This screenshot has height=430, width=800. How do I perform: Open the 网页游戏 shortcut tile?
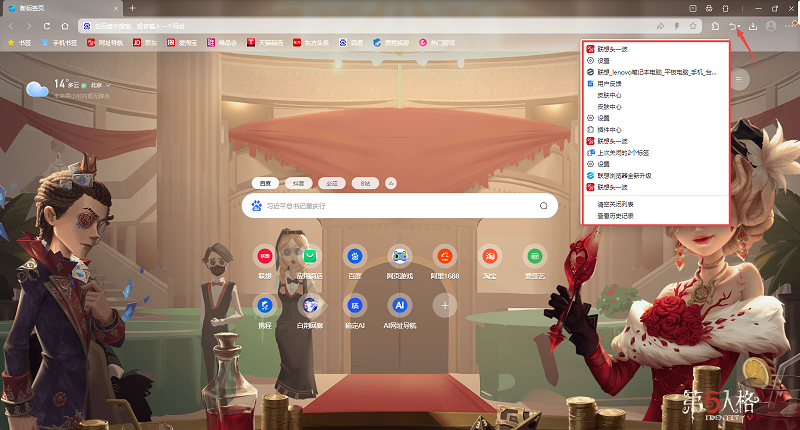pos(399,262)
